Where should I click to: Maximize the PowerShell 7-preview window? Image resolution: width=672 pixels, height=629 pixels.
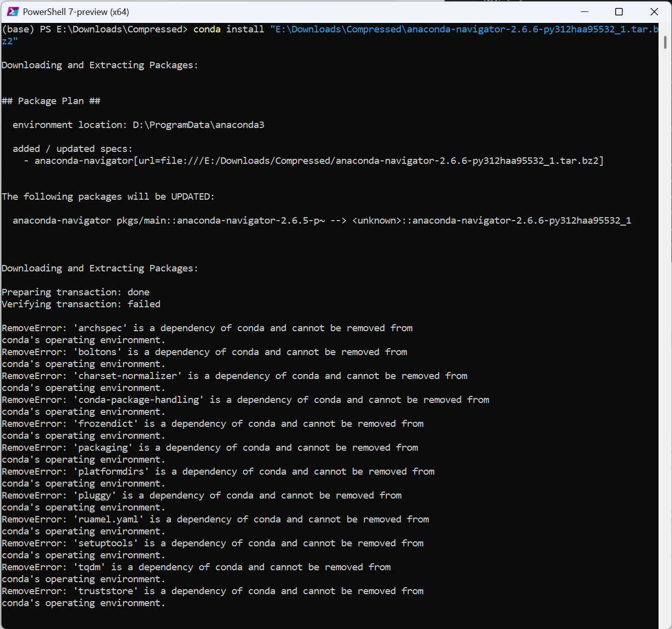(x=619, y=11)
